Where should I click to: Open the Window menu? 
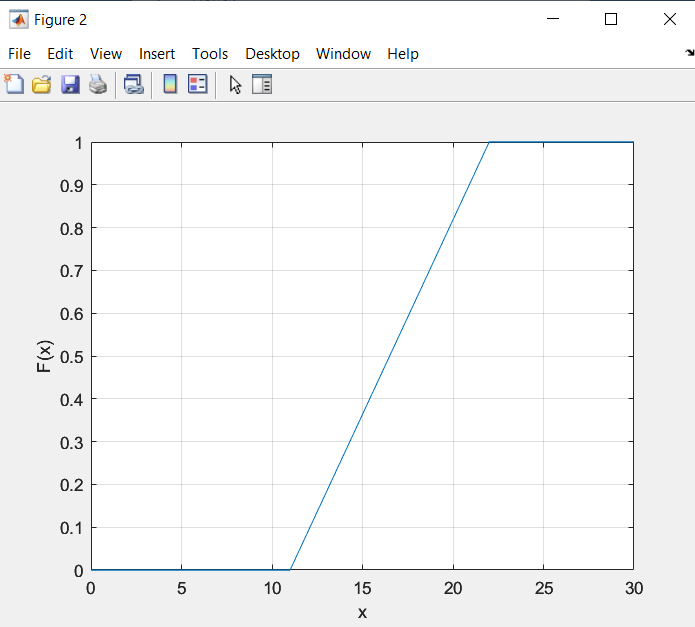[344, 54]
